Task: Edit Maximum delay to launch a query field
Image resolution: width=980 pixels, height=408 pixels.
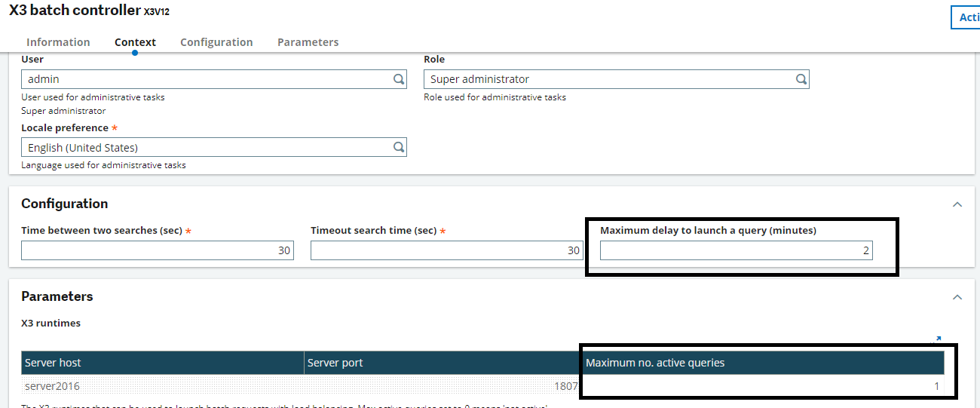Action: (737, 250)
